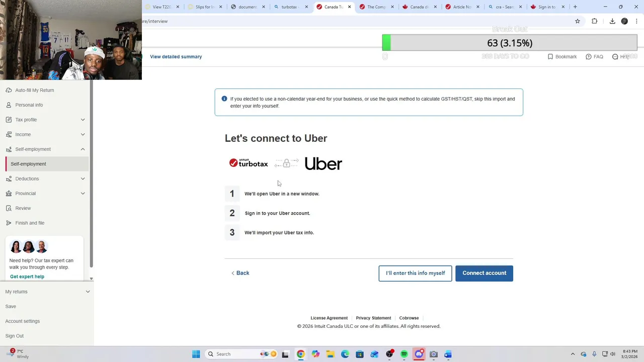Click the taskbar clock 8:43 PM
The image size is (644, 362).
coord(630,354)
